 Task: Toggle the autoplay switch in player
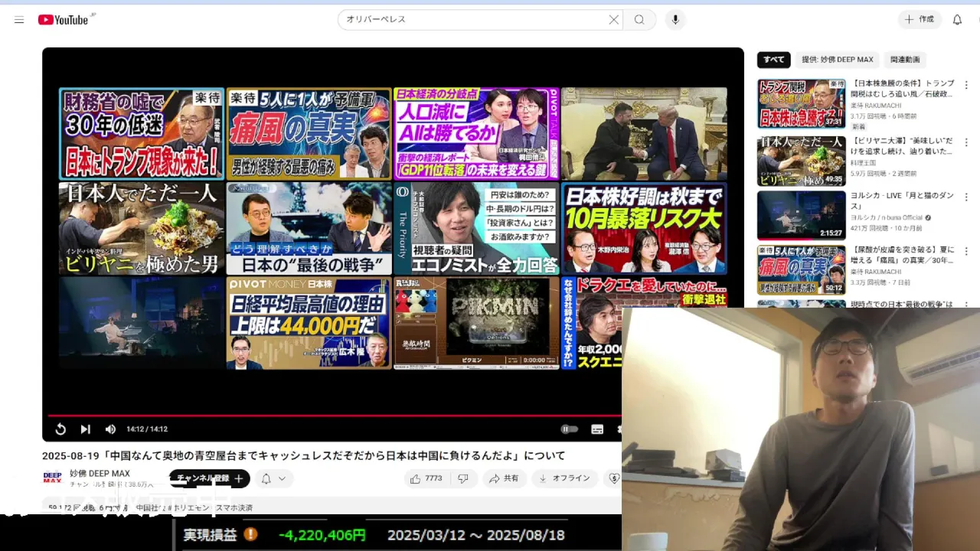point(569,429)
